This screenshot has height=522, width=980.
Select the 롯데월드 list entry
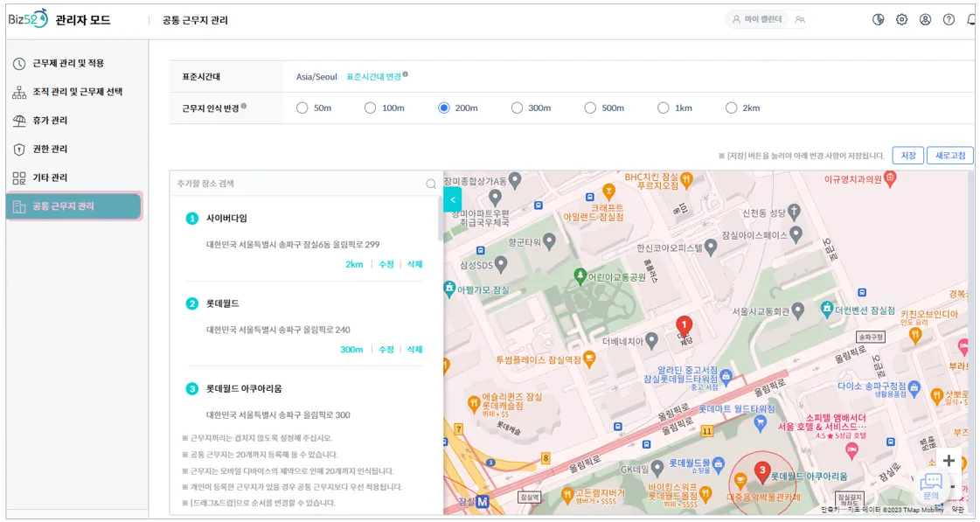point(304,325)
